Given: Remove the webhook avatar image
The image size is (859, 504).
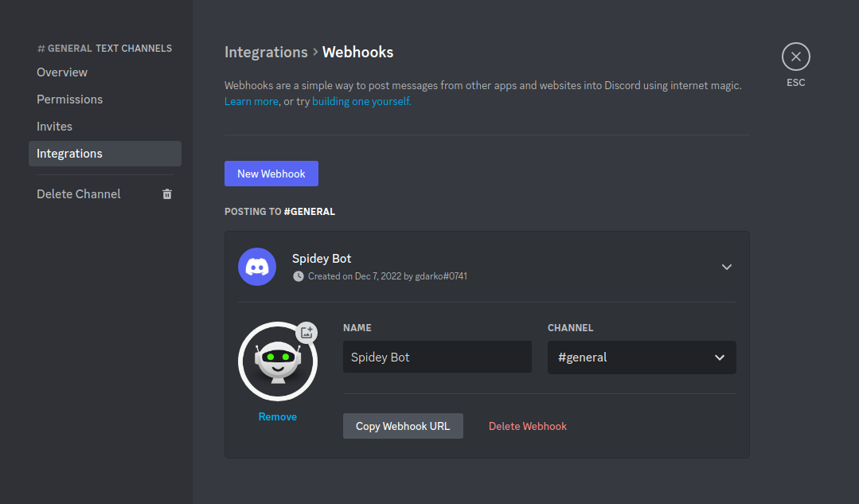Looking at the screenshot, I should [277, 416].
